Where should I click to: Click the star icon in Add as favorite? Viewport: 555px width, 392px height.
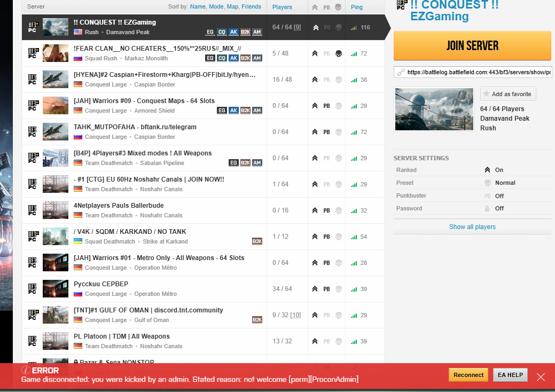(x=486, y=94)
